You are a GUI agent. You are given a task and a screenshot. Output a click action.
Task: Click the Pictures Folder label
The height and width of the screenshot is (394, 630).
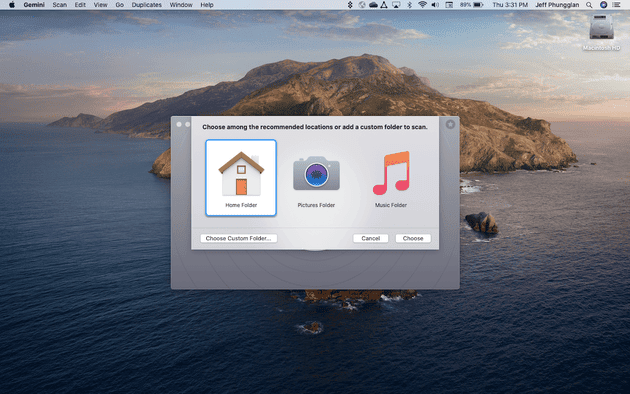coord(316,205)
